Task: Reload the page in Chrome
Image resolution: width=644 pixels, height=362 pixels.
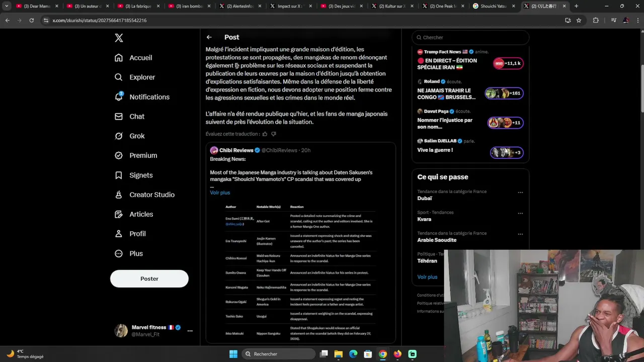Action: 31,20
